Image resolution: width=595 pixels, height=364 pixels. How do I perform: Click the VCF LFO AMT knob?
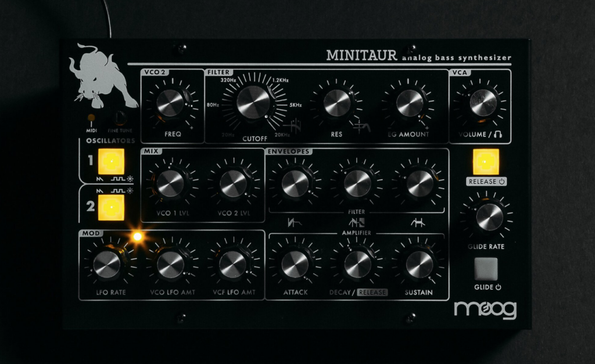click(232, 264)
